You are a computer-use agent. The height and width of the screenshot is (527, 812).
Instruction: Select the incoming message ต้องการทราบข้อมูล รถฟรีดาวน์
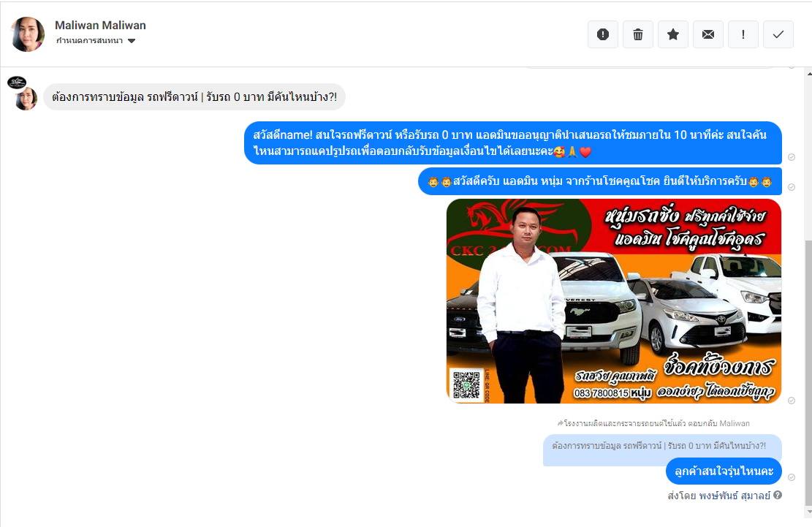pyautogui.click(x=194, y=96)
